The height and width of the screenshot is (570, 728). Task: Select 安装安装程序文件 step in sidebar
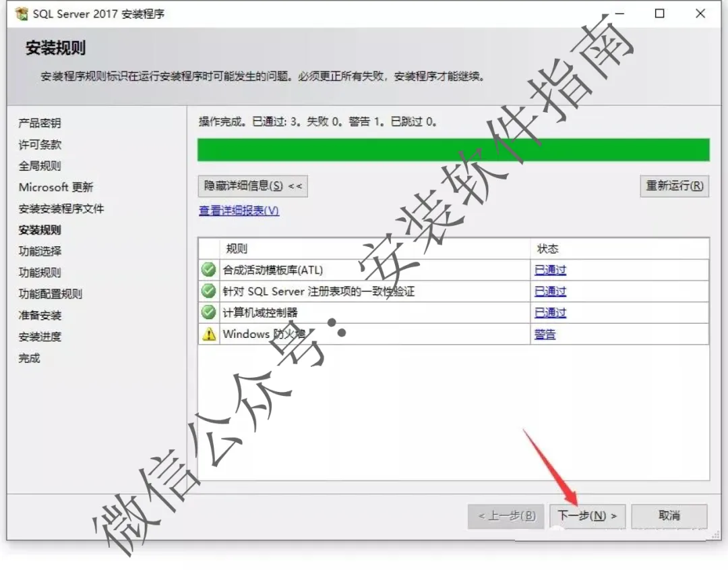pyautogui.click(x=61, y=208)
